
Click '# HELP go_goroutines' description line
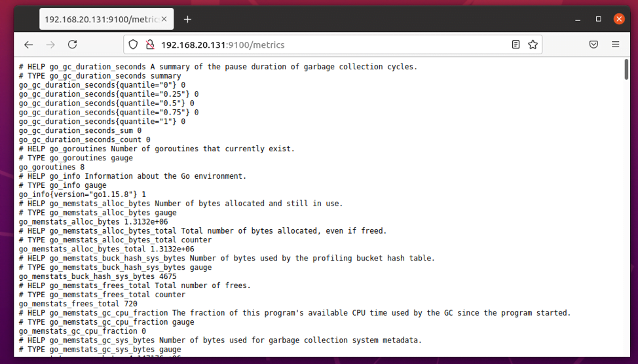(x=157, y=149)
